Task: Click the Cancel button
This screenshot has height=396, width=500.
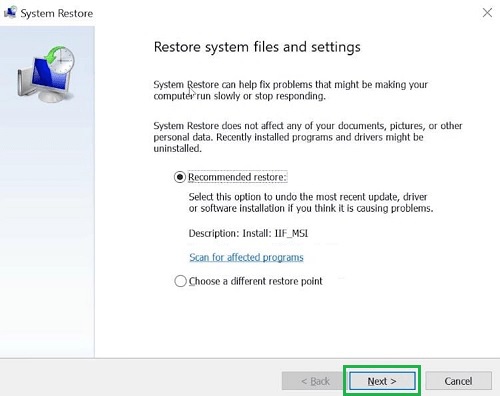Action: (458, 381)
